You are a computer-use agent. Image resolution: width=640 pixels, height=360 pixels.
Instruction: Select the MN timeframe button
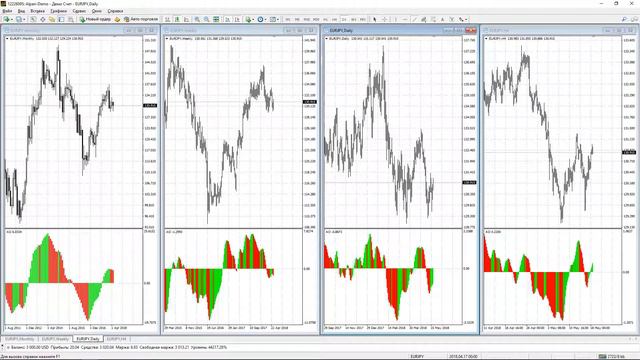[363, 19]
